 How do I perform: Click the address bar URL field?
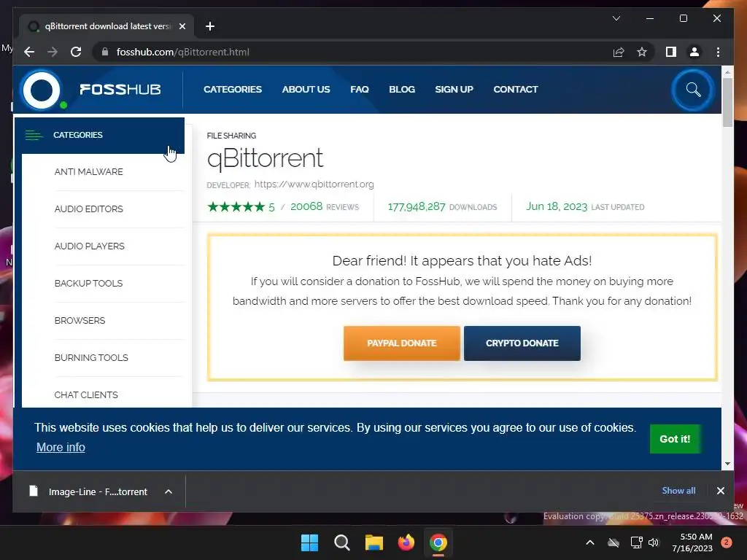tap(352, 52)
